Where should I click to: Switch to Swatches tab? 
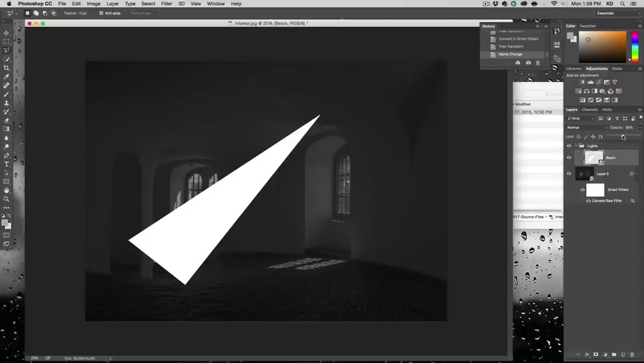588,26
